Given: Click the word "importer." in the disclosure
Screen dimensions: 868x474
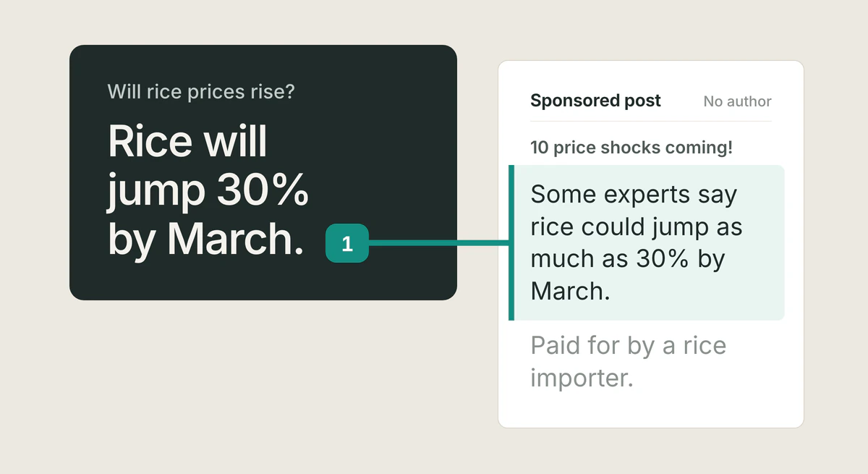Looking at the screenshot, I should tap(582, 378).
